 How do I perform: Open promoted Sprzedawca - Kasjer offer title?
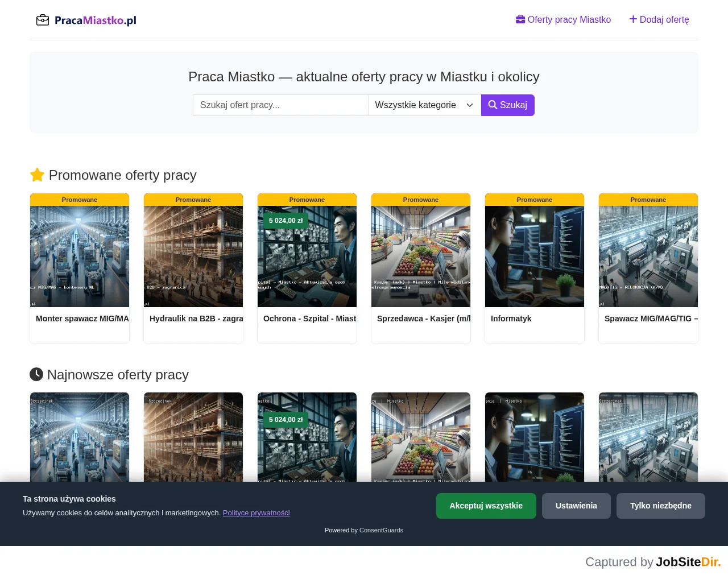tap(424, 319)
